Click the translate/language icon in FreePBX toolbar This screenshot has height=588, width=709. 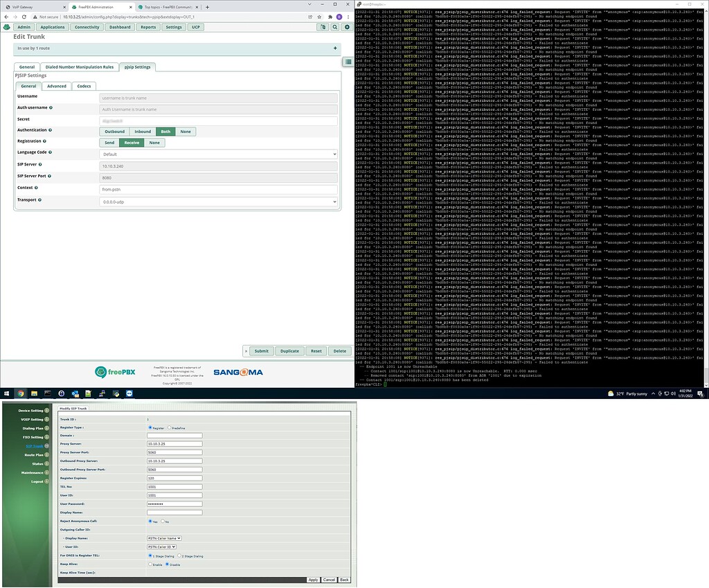coord(323,26)
